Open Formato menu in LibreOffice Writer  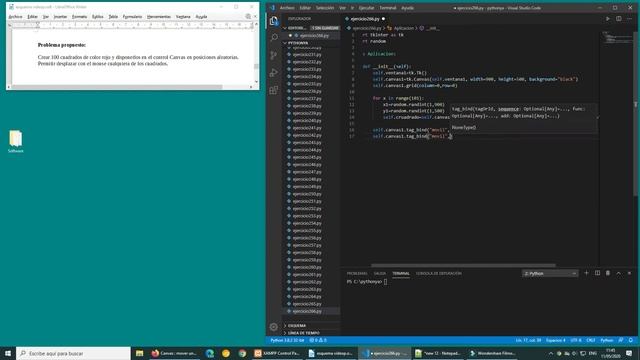(x=80, y=17)
